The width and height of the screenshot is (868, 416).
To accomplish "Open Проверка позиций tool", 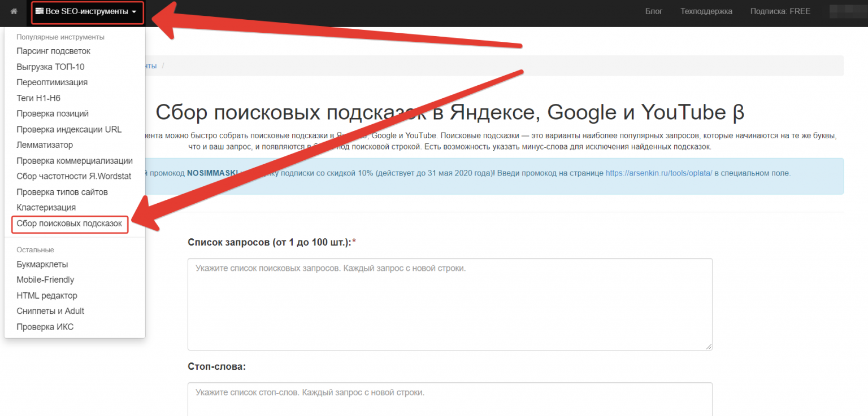I will click(x=53, y=113).
